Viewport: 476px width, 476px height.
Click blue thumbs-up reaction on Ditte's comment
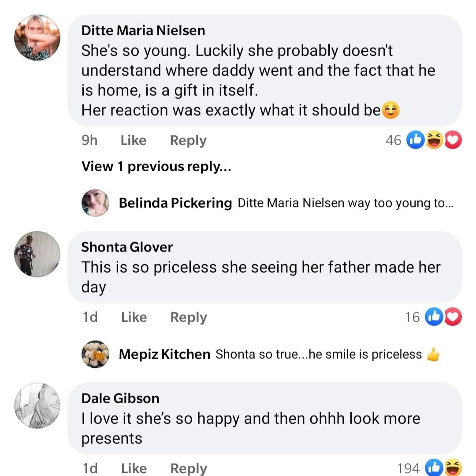coord(416,140)
